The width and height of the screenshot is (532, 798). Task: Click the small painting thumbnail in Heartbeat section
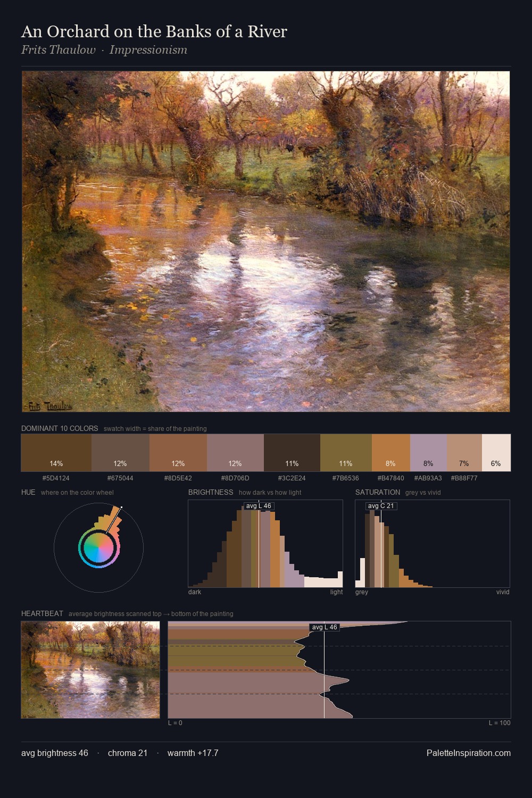coord(90,670)
